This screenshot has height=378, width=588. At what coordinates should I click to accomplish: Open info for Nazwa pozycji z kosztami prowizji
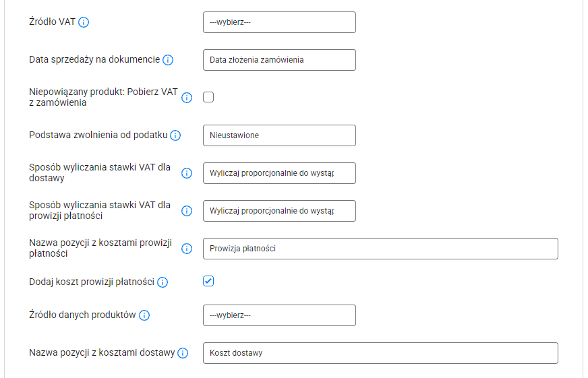[x=187, y=249]
